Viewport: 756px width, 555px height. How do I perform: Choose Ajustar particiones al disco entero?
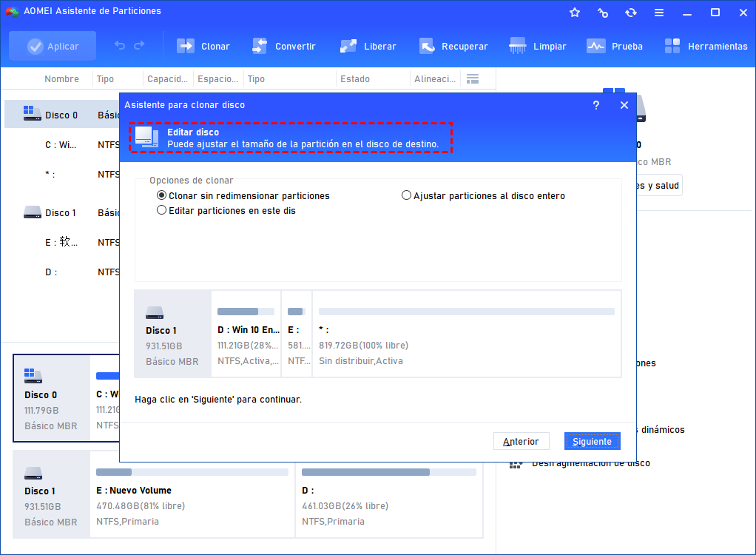pos(406,196)
